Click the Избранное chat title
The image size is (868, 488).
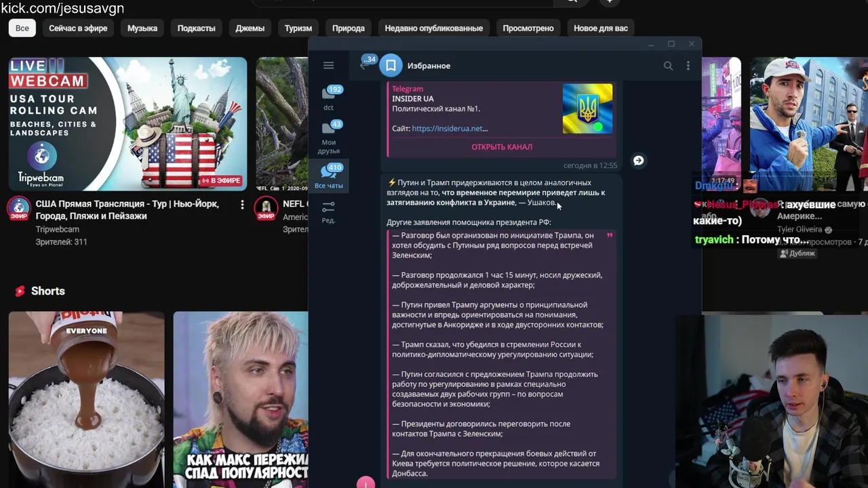click(429, 66)
